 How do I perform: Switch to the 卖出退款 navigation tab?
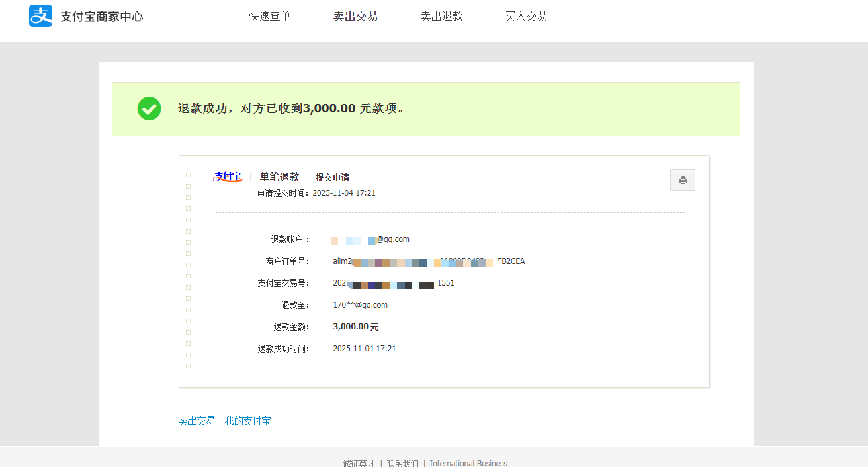[x=442, y=16]
